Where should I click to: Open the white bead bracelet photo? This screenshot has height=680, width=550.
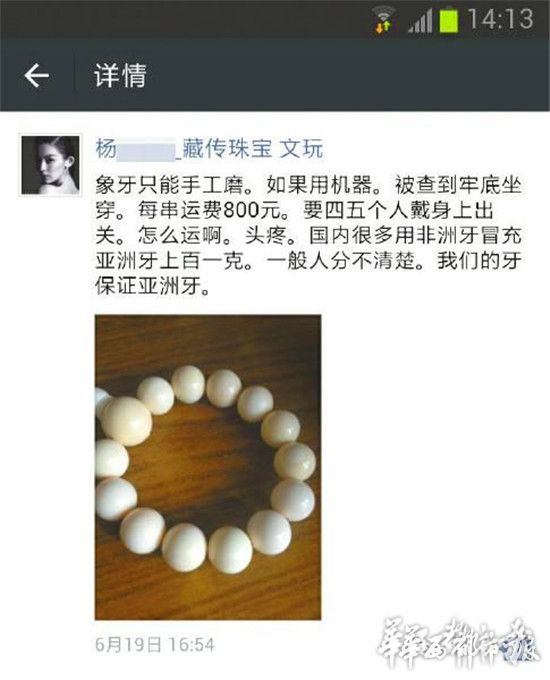point(208,467)
